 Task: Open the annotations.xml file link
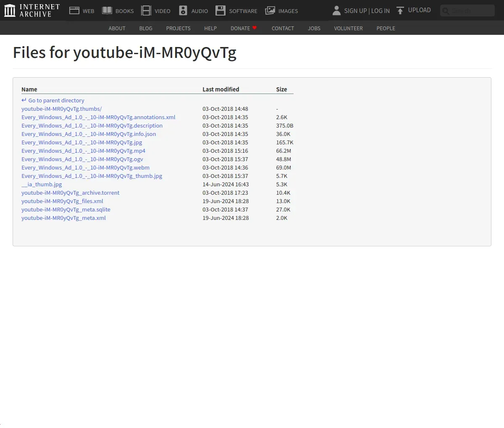tap(98, 117)
